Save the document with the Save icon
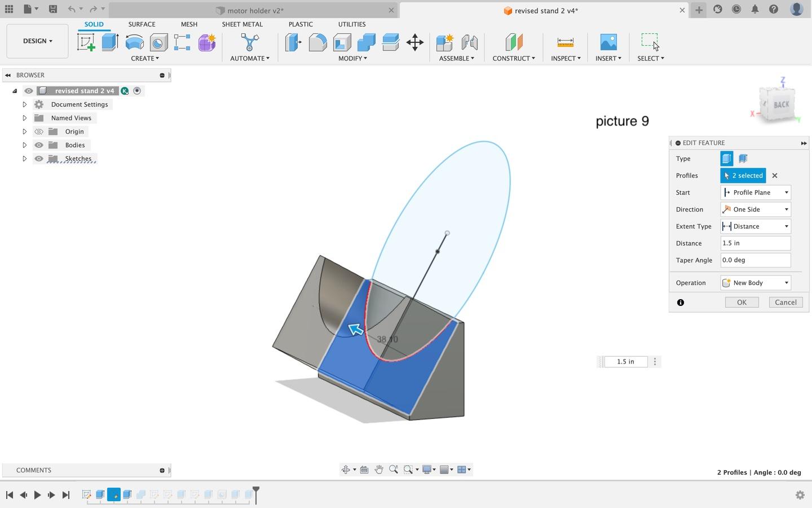 [x=52, y=10]
